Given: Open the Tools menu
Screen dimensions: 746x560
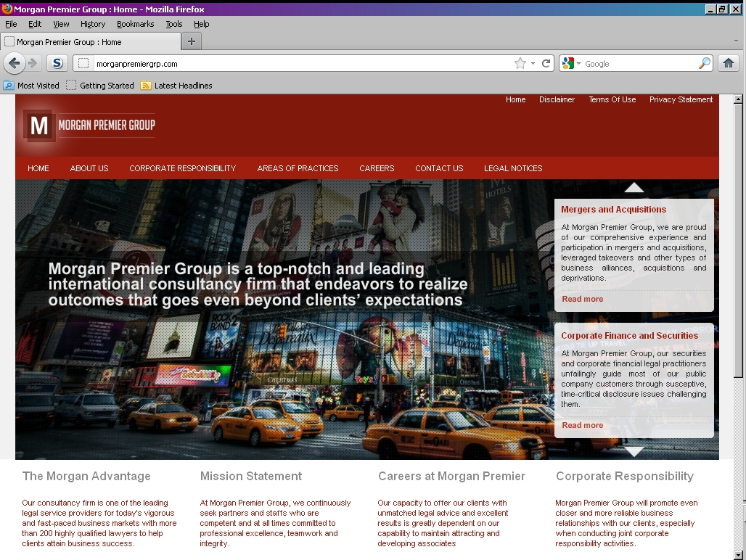Looking at the screenshot, I should point(173,24).
